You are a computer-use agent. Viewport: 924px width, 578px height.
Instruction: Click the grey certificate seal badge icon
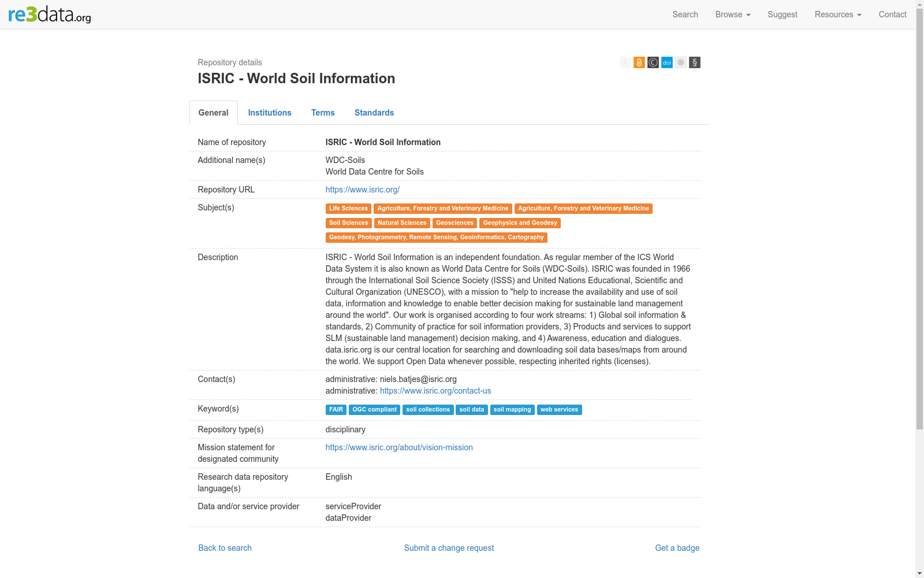tap(681, 62)
